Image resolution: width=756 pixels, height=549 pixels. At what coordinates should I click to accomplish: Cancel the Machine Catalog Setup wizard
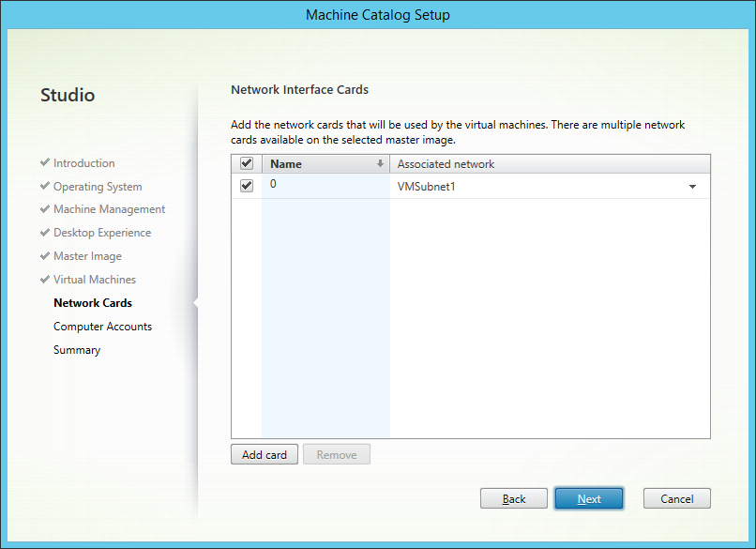[x=676, y=498]
